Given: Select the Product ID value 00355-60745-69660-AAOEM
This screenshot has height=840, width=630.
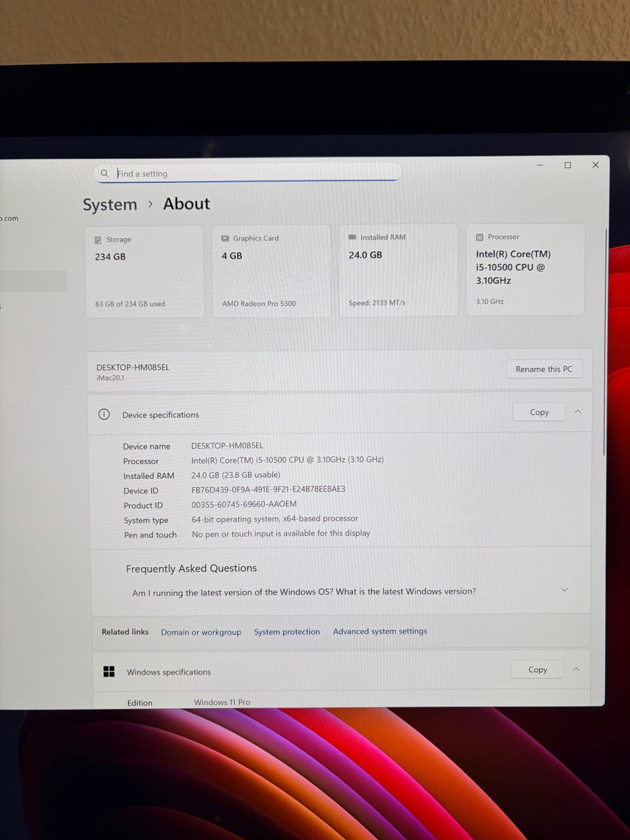Looking at the screenshot, I should pyautogui.click(x=244, y=504).
